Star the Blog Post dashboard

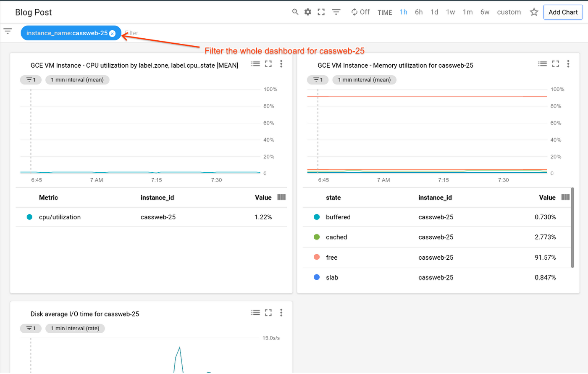[534, 12]
